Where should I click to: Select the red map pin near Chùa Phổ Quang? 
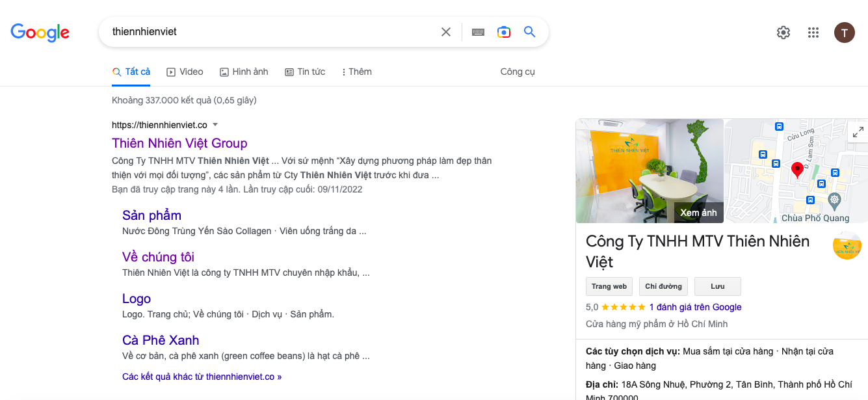(x=798, y=168)
